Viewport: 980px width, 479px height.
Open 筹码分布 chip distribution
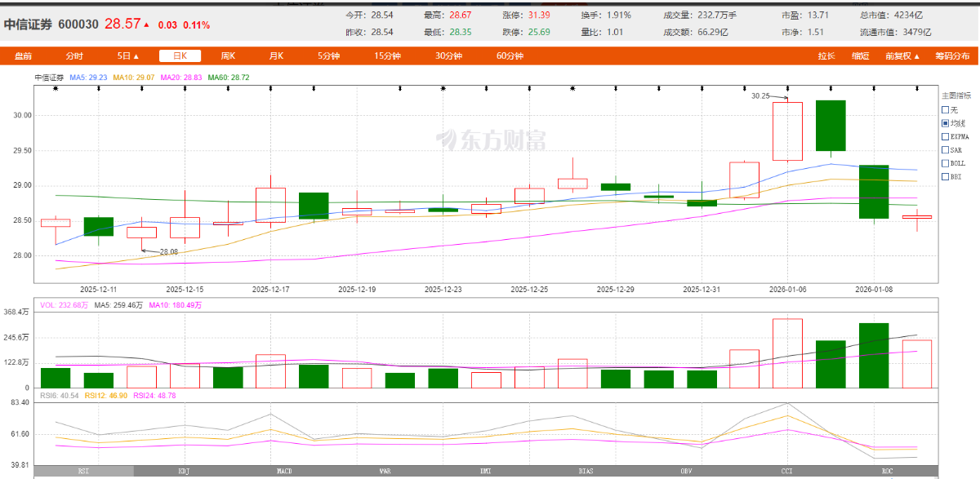click(x=952, y=56)
